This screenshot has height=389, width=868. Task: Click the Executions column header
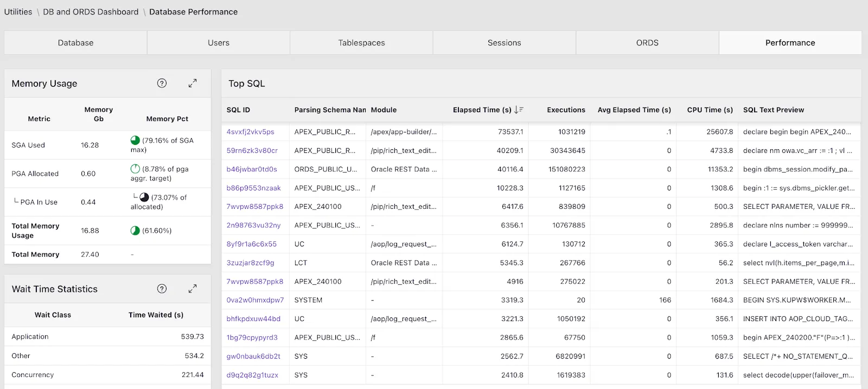(566, 110)
